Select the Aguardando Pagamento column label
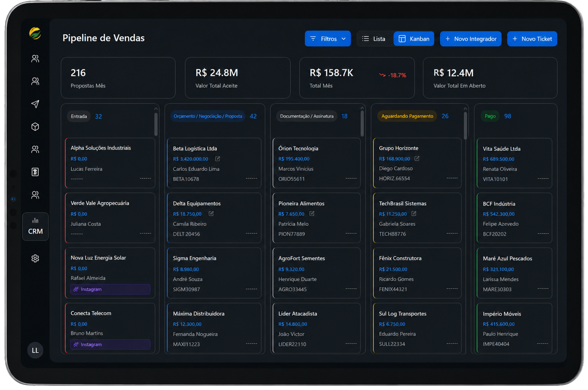 407,116
